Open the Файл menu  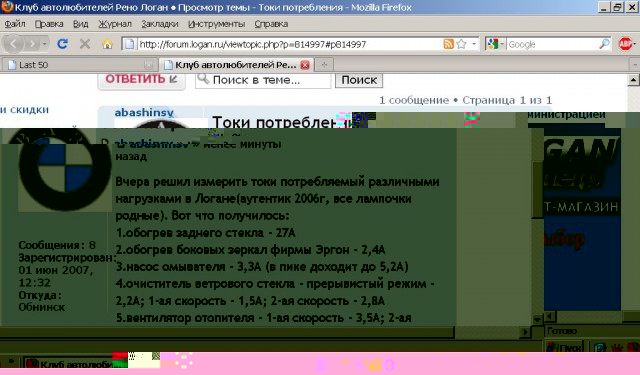click(15, 24)
